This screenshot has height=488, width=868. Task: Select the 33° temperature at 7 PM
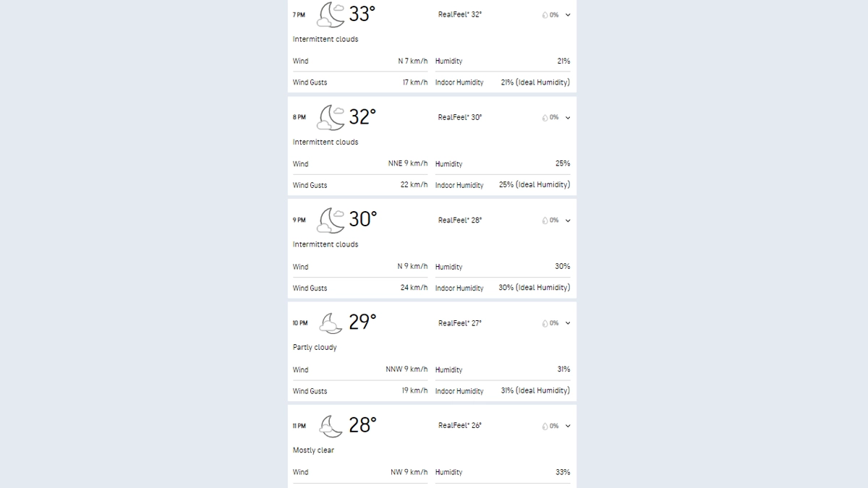click(362, 14)
